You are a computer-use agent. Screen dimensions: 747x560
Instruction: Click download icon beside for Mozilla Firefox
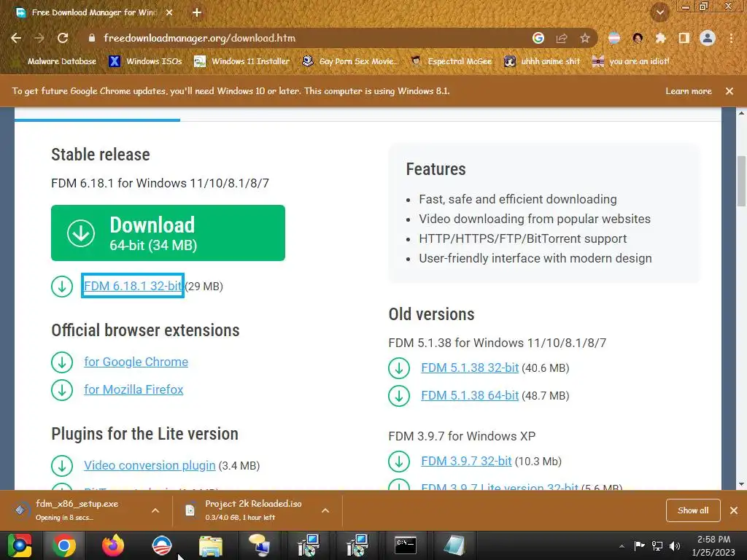pos(62,389)
